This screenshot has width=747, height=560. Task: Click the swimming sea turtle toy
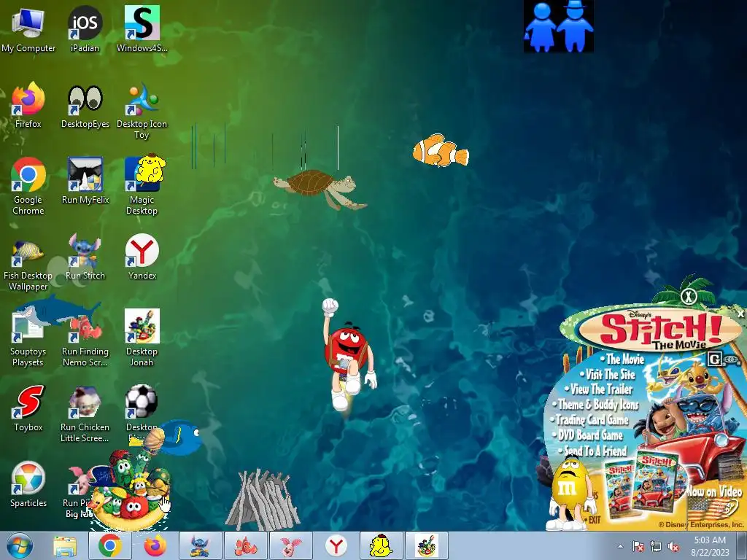(x=320, y=189)
